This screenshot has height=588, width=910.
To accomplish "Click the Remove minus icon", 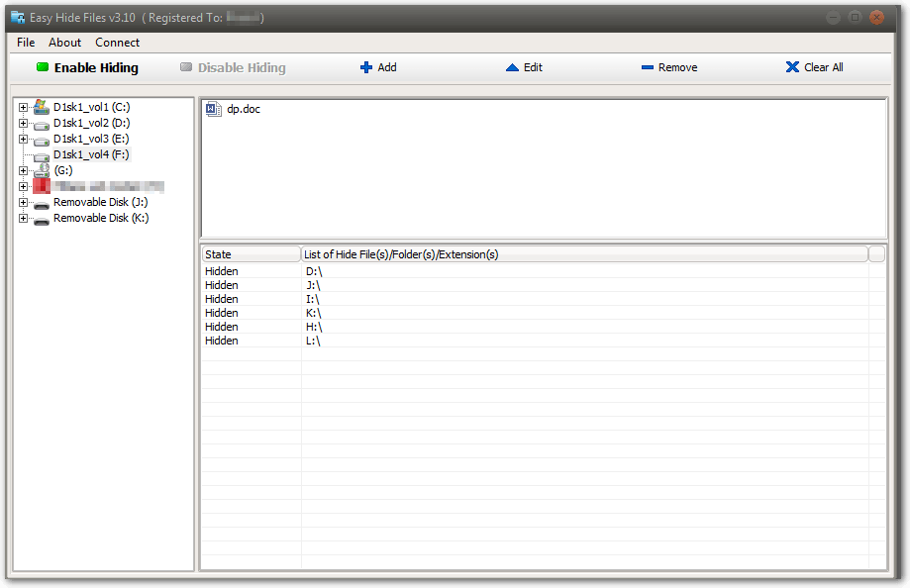I will coord(648,66).
